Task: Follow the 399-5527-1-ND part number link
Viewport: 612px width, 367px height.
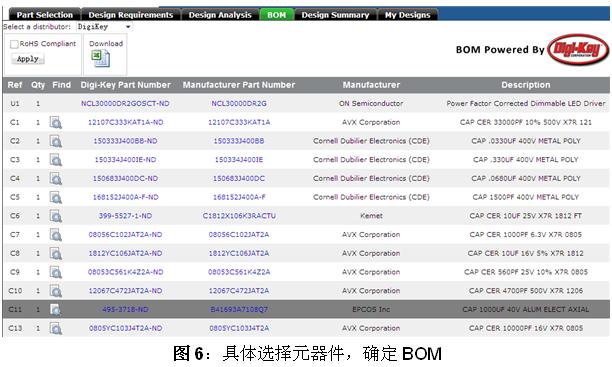Action: click(125, 216)
